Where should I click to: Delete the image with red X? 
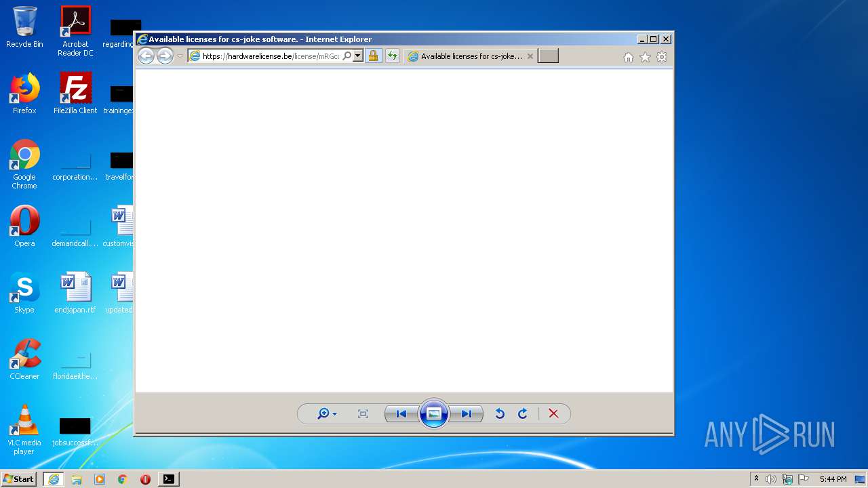[553, 413]
